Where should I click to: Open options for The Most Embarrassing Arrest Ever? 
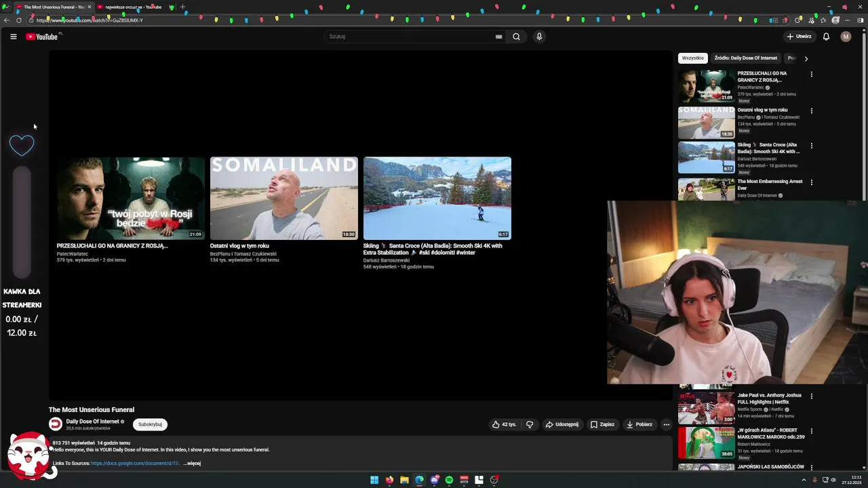tap(812, 182)
